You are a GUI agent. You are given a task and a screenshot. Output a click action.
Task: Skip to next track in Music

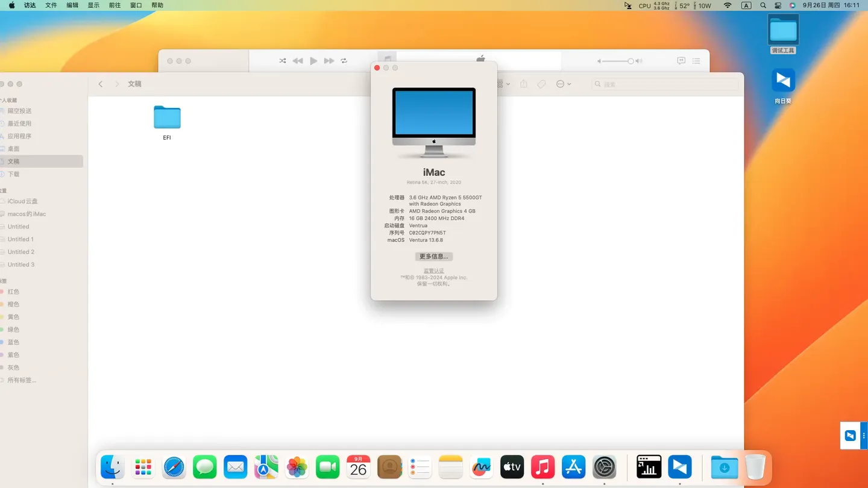pos(329,61)
